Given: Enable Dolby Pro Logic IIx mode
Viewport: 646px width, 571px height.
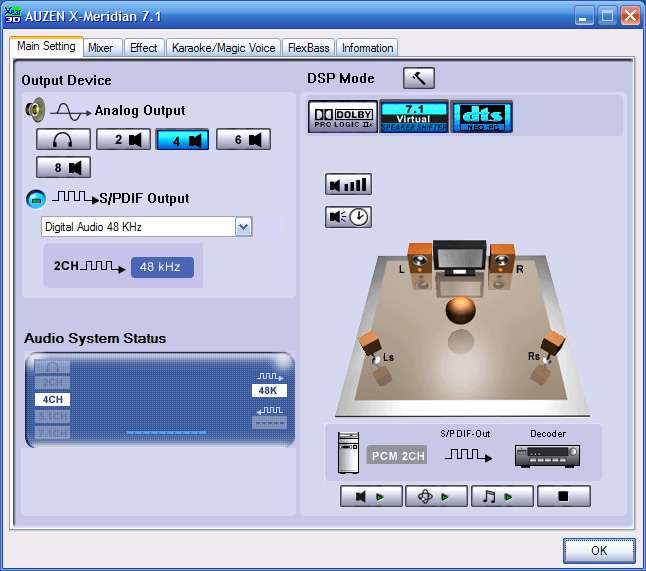Looking at the screenshot, I should pyautogui.click(x=343, y=117).
